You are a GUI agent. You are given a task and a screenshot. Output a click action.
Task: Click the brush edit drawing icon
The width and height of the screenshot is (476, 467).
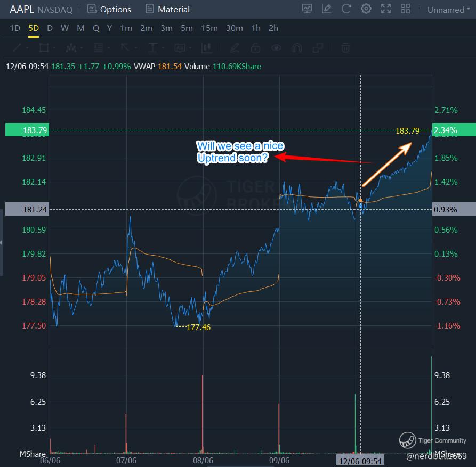click(235, 47)
